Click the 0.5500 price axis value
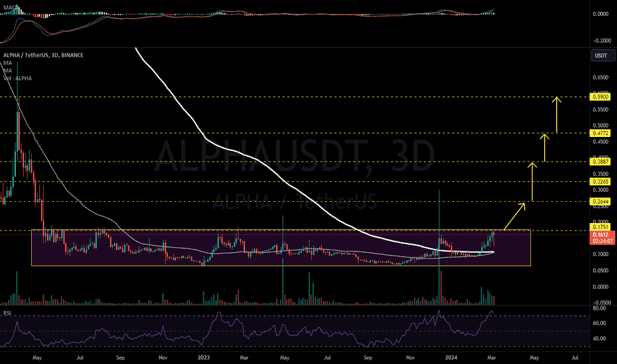This screenshot has width=617, height=364. tap(600, 110)
